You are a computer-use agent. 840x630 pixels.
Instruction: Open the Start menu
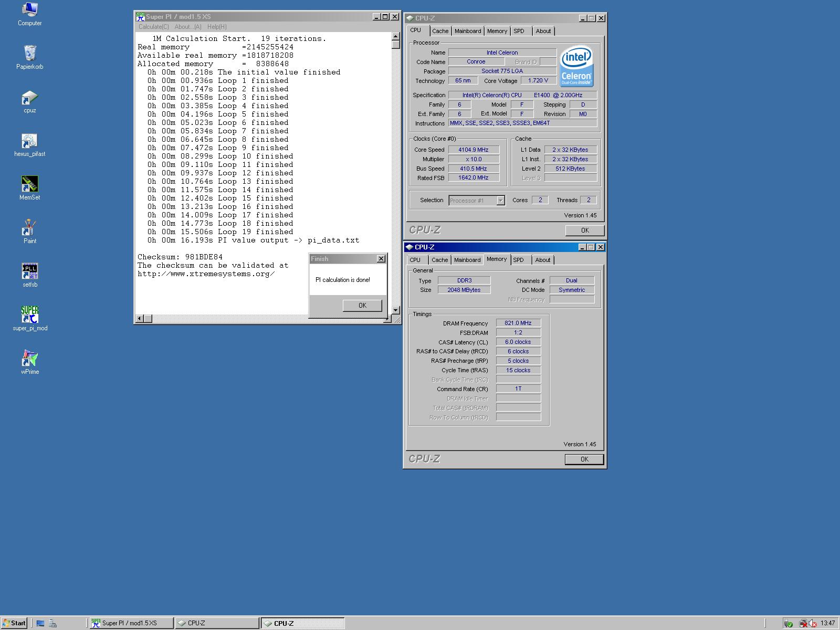pos(14,623)
